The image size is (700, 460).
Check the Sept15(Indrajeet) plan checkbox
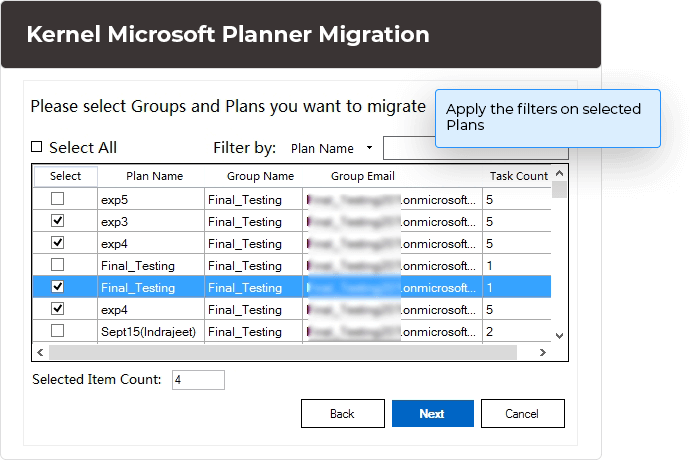(x=58, y=331)
